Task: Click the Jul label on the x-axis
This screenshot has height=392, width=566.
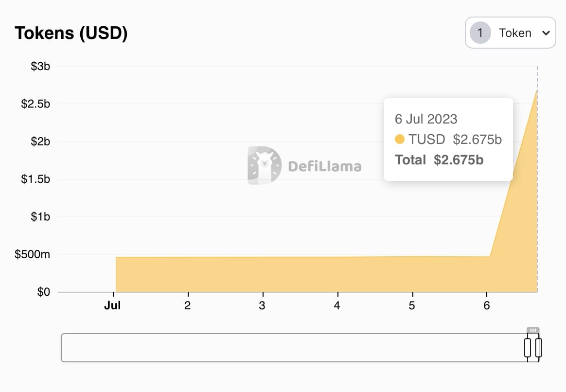Action: 113,305
